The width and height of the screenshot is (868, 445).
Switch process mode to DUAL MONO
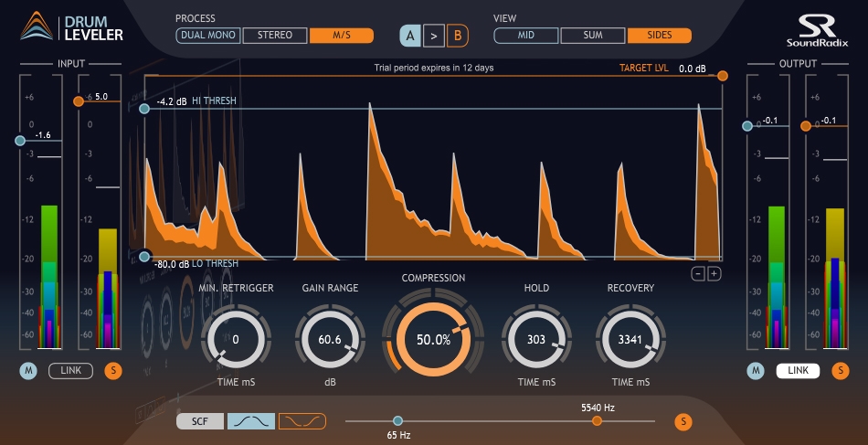(x=208, y=36)
